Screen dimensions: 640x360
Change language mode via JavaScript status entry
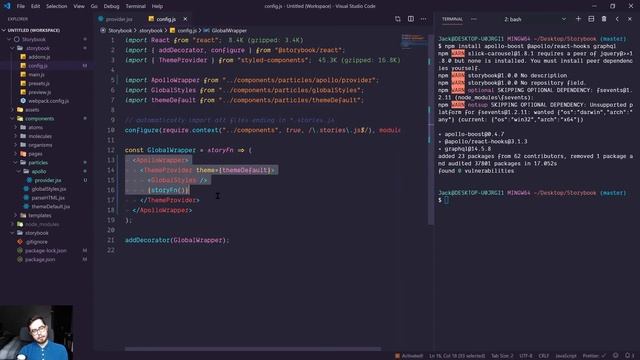click(566, 356)
